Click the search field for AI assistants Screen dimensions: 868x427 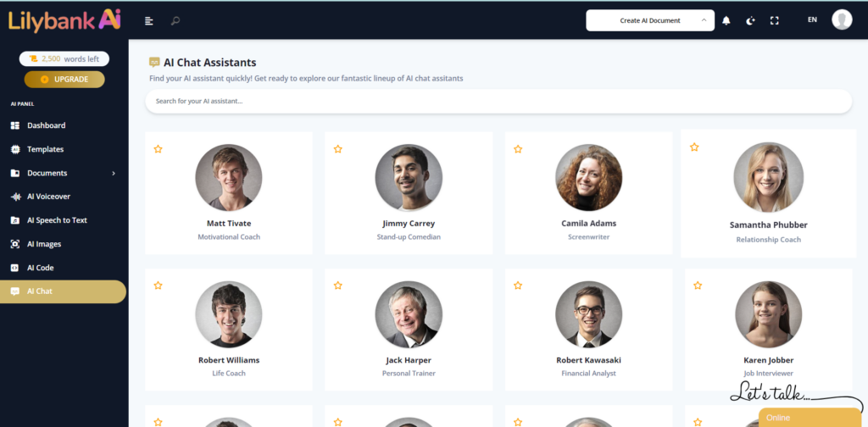pyautogui.click(x=498, y=101)
